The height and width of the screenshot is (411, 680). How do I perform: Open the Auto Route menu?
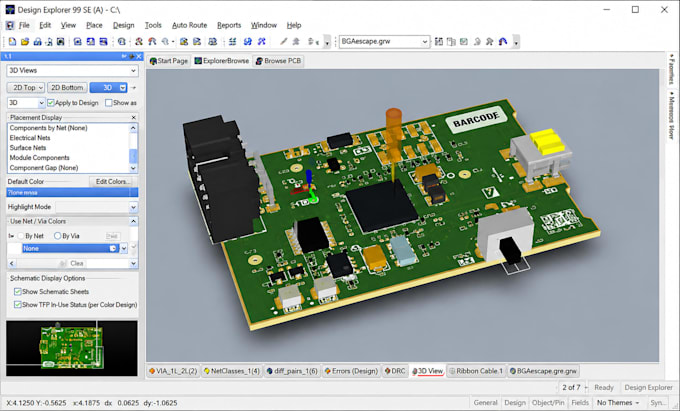click(x=190, y=25)
